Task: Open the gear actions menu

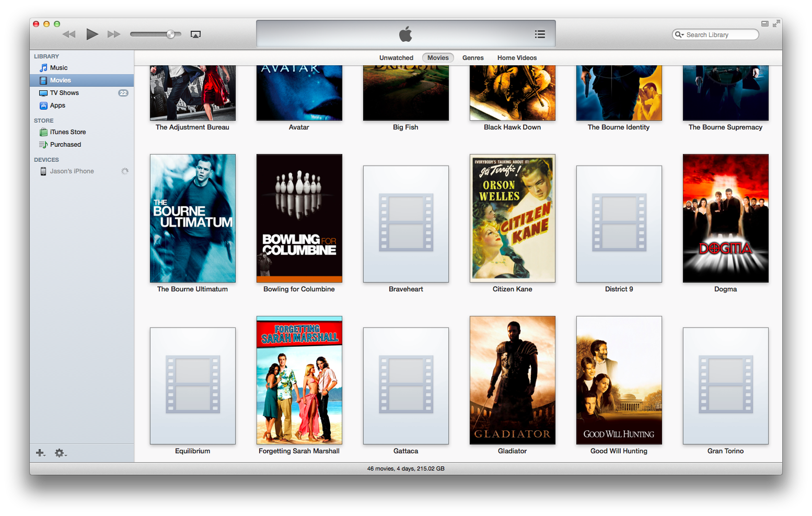Action: 61,453
